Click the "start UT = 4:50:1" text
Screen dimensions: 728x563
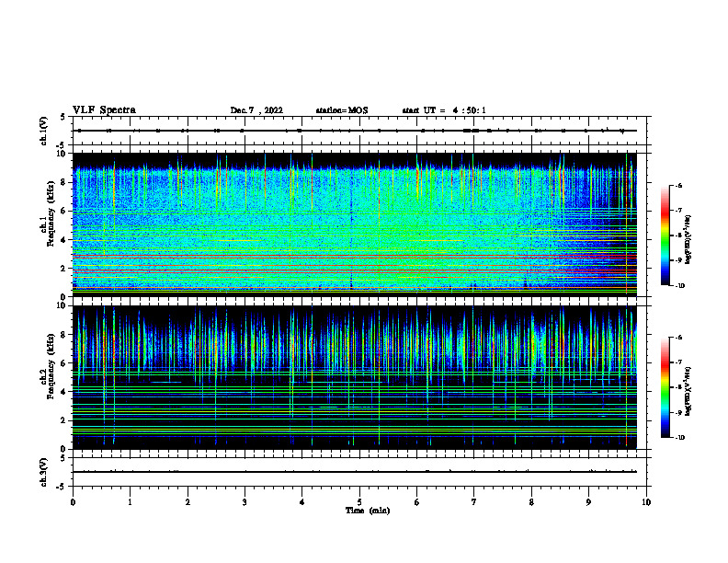[444, 110]
